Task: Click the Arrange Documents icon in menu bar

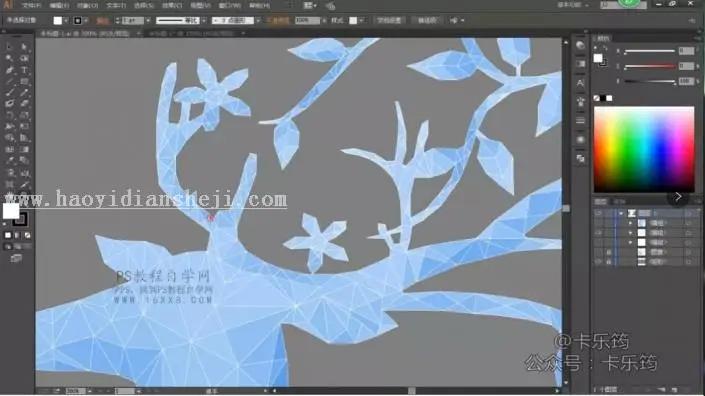Action: (x=309, y=5)
